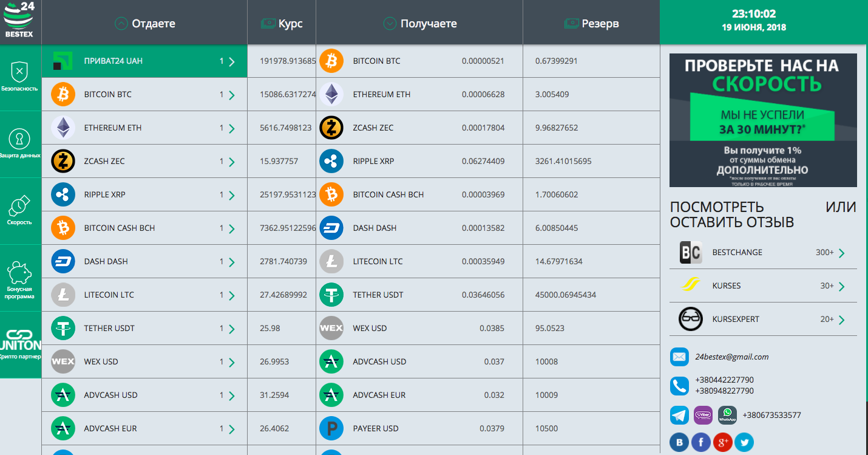Screen dimensions: 868x455
Task: Open Telegram messenger icon
Action: 679,415
